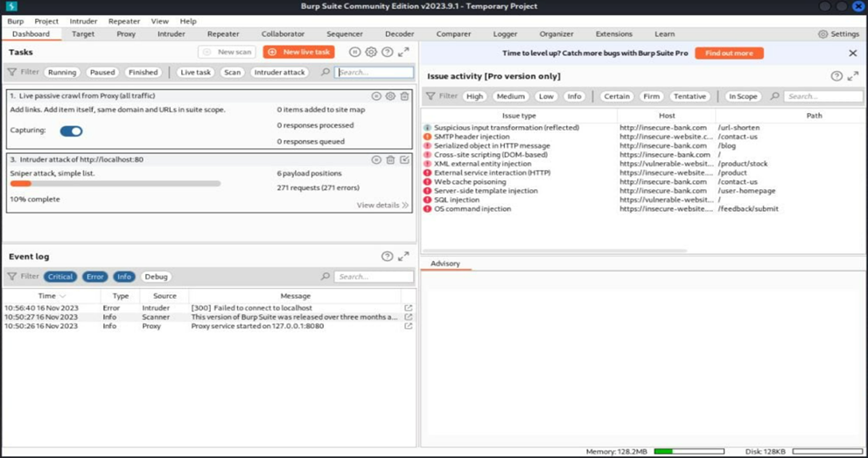Open the Help menu
This screenshot has height=458, width=868.
[188, 21]
